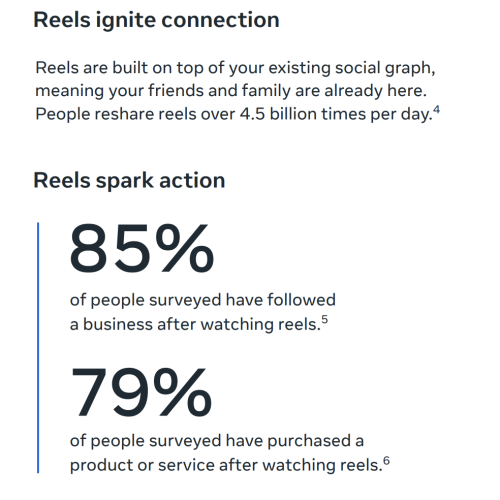Click the 'Reels ignite connection' heading
Image resolution: width=500 pixels, height=500 pixels.
tap(156, 21)
